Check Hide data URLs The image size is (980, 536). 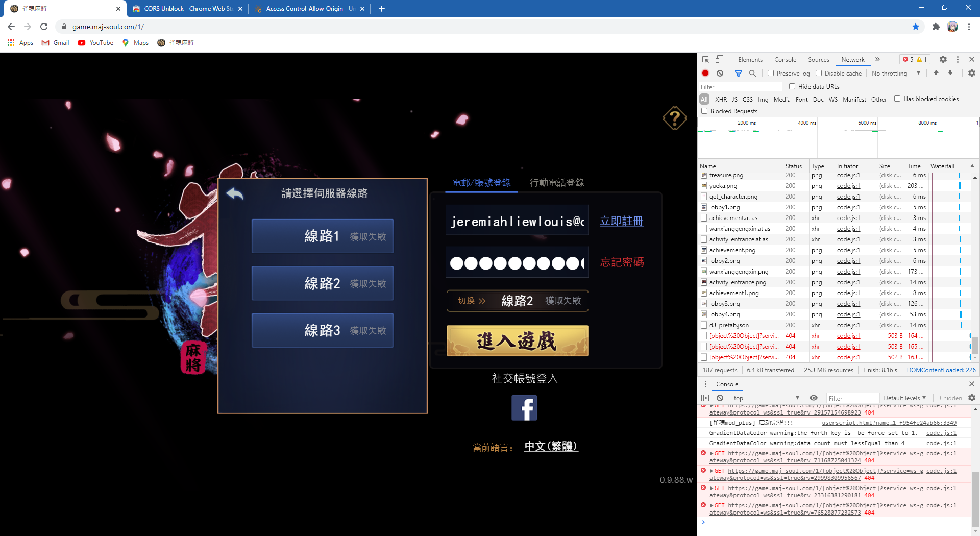(x=793, y=86)
